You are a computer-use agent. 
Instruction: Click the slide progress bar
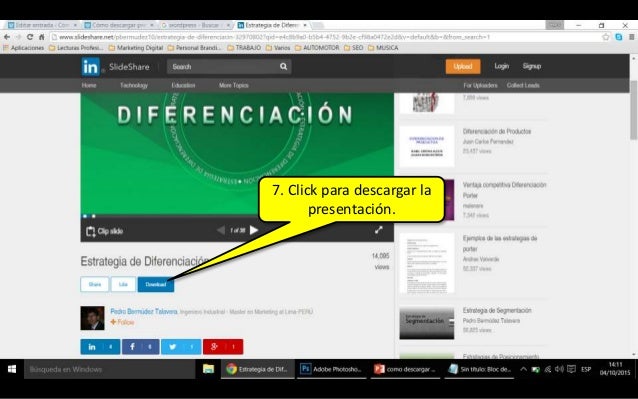tap(237, 216)
